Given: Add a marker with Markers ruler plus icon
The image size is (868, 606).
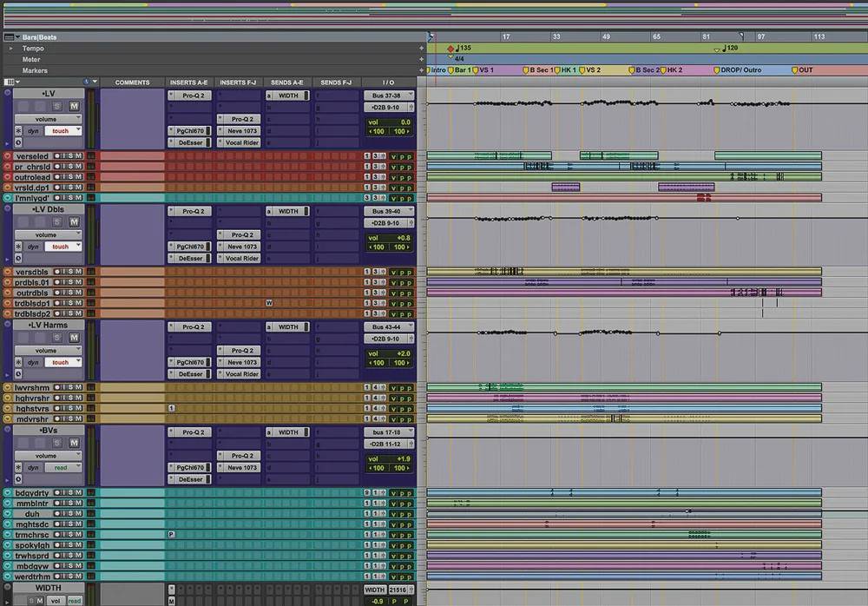Looking at the screenshot, I should point(422,70).
